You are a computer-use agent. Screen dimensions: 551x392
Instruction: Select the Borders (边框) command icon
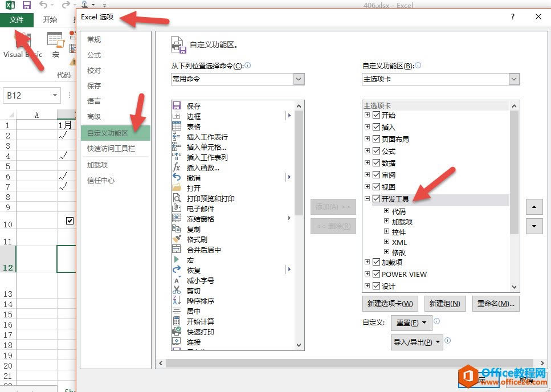[177, 116]
